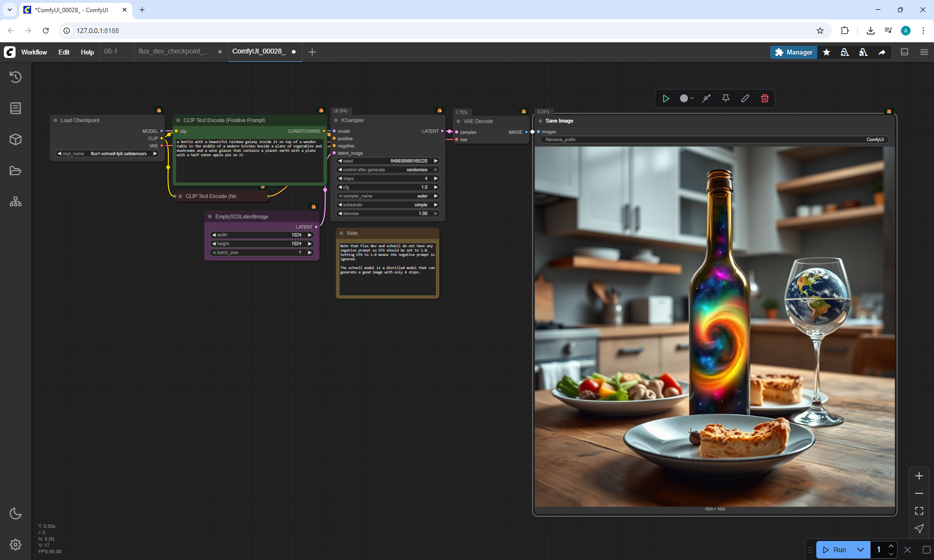Open the node color picker dropdown
The height and width of the screenshot is (560, 934).
pyautogui.click(x=686, y=98)
